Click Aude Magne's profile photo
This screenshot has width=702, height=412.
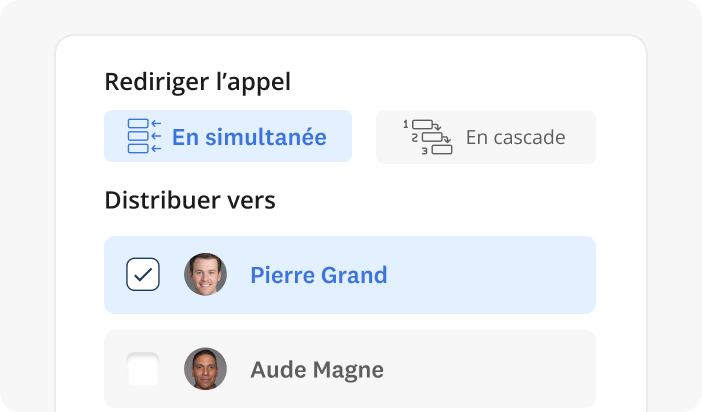coord(205,369)
